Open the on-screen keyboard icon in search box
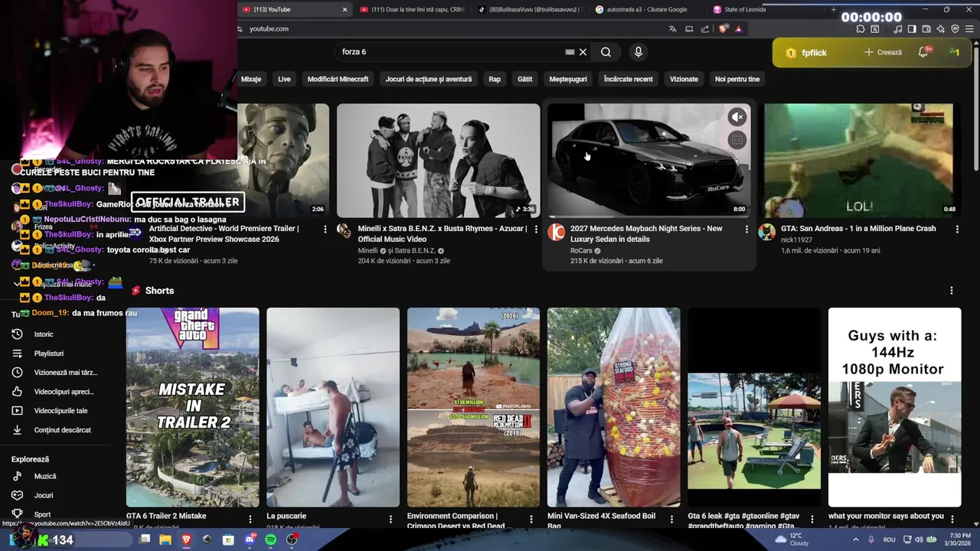 pos(570,52)
